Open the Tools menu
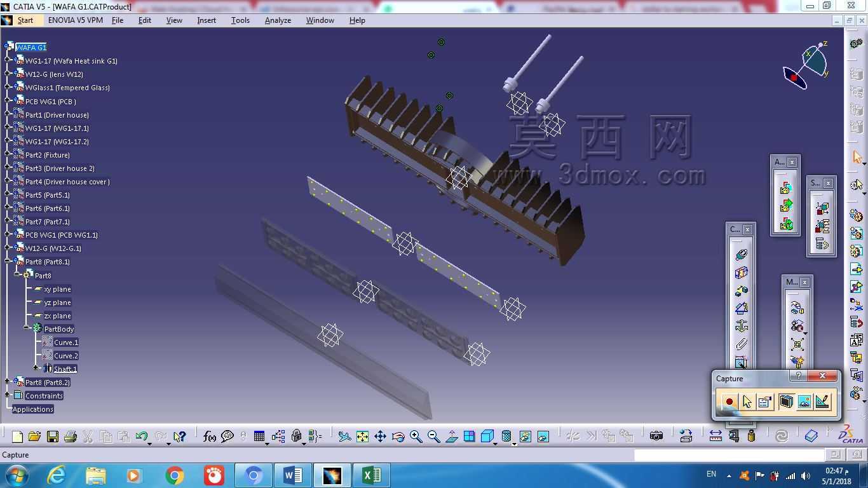This screenshot has height=488, width=868. click(x=240, y=20)
